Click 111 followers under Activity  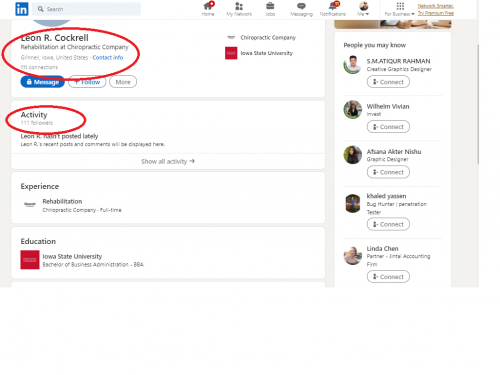tap(37, 123)
